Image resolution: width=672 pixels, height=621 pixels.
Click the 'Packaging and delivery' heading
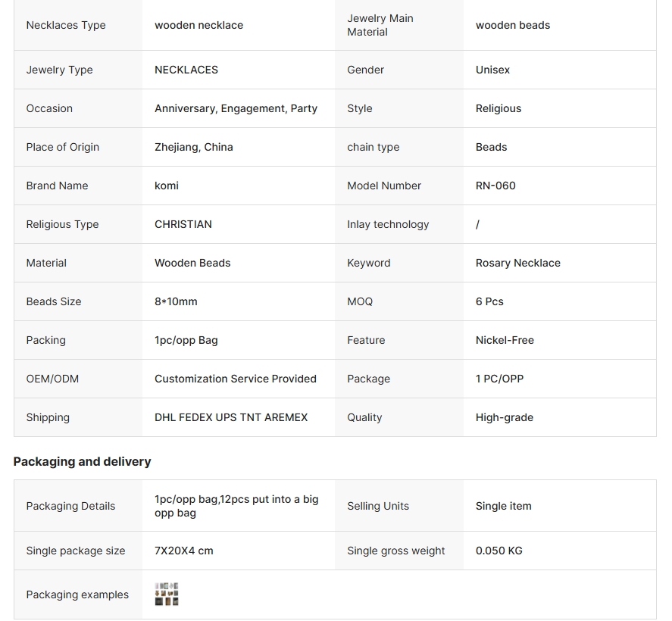click(x=82, y=461)
